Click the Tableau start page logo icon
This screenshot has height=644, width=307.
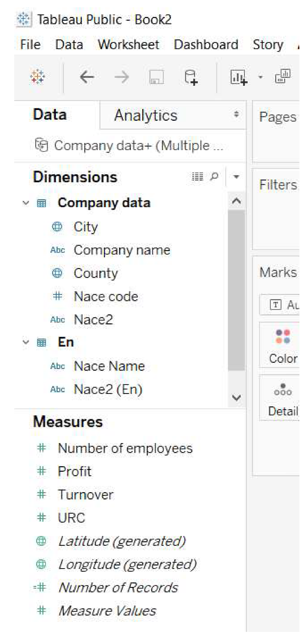(37, 77)
